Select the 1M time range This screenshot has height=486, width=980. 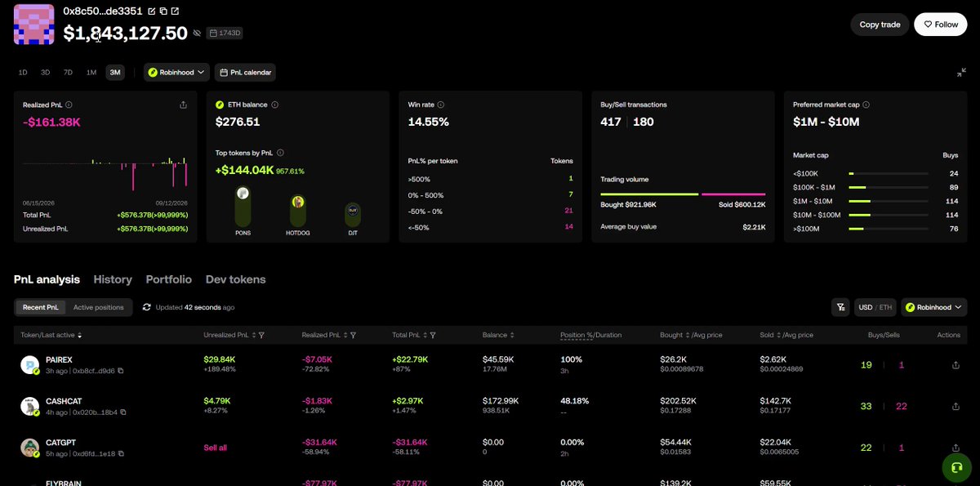(91, 73)
